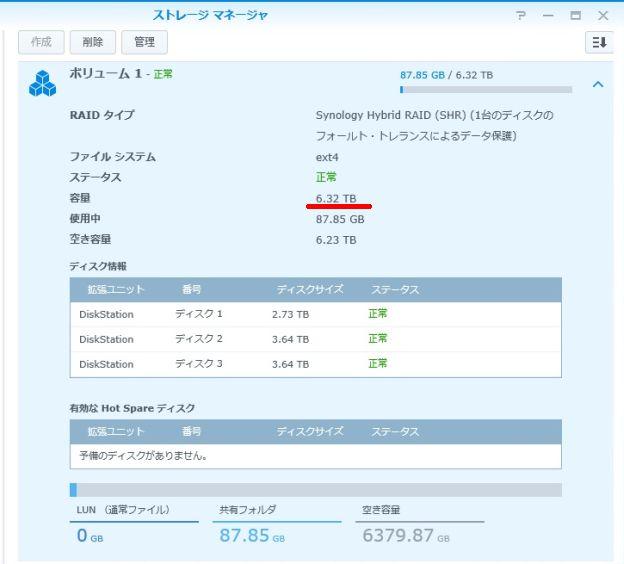This screenshot has height=564, width=624.
Task: Open the help question mark icon
Action: pos(521,16)
